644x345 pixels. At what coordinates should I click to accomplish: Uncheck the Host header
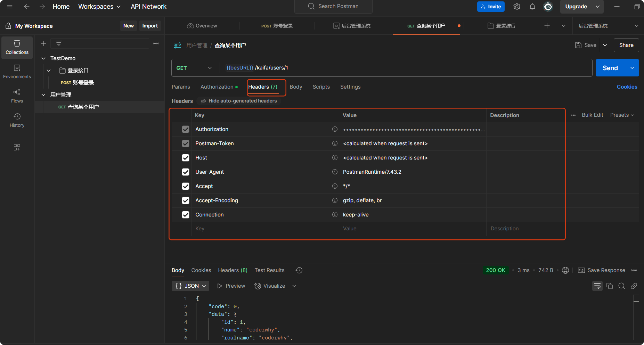click(x=186, y=158)
